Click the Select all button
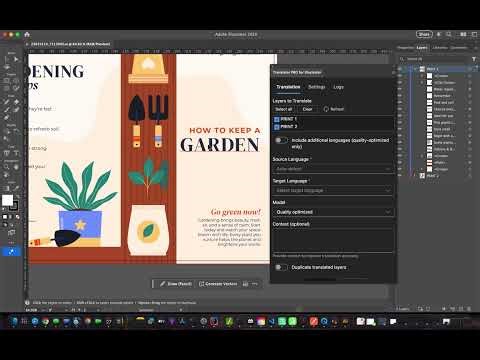480x360 pixels. (x=284, y=109)
